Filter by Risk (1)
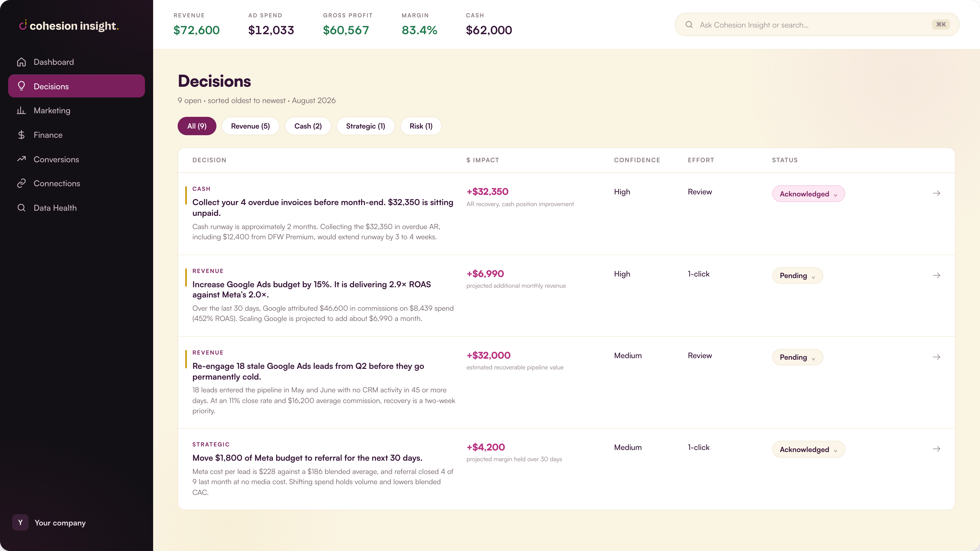 (x=421, y=126)
